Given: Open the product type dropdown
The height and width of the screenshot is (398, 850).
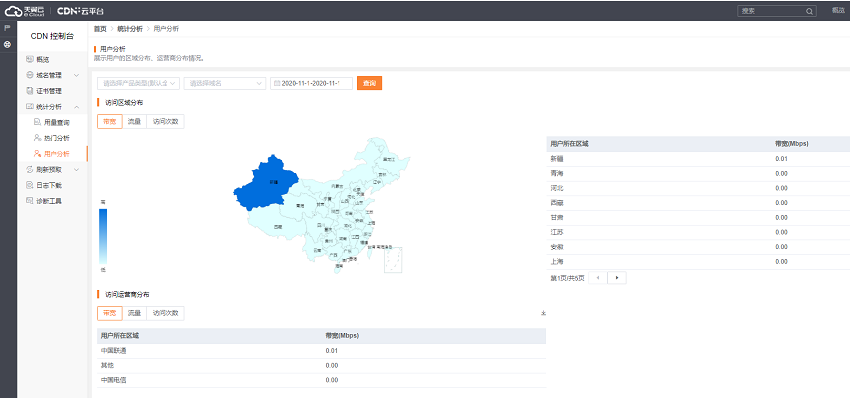Looking at the screenshot, I should click(138, 83).
